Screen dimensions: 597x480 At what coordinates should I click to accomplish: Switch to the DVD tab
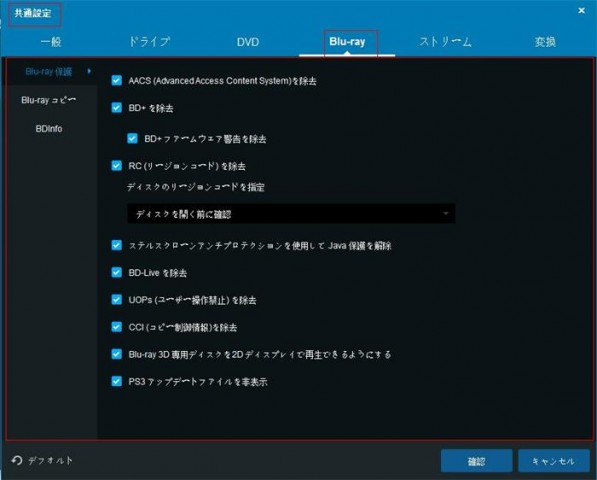[x=248, y=42]
